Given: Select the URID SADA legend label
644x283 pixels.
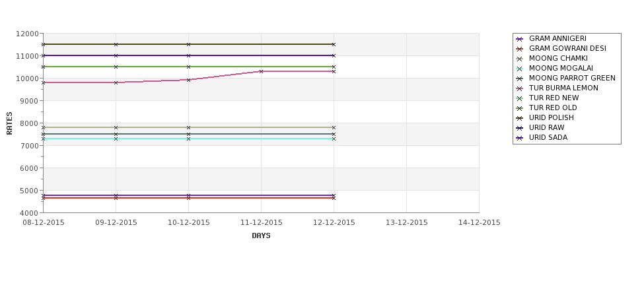Looking at the screenshot, I should coord(548,137).
